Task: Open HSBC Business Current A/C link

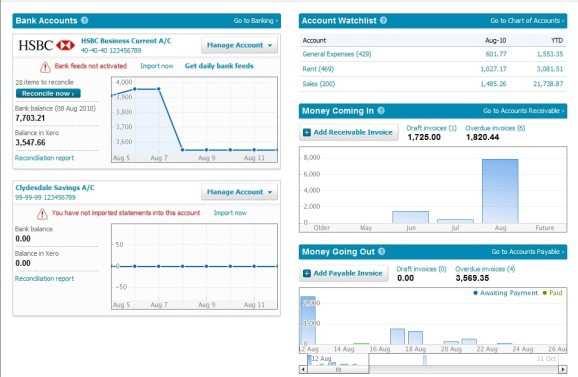Action: (126, 41)
